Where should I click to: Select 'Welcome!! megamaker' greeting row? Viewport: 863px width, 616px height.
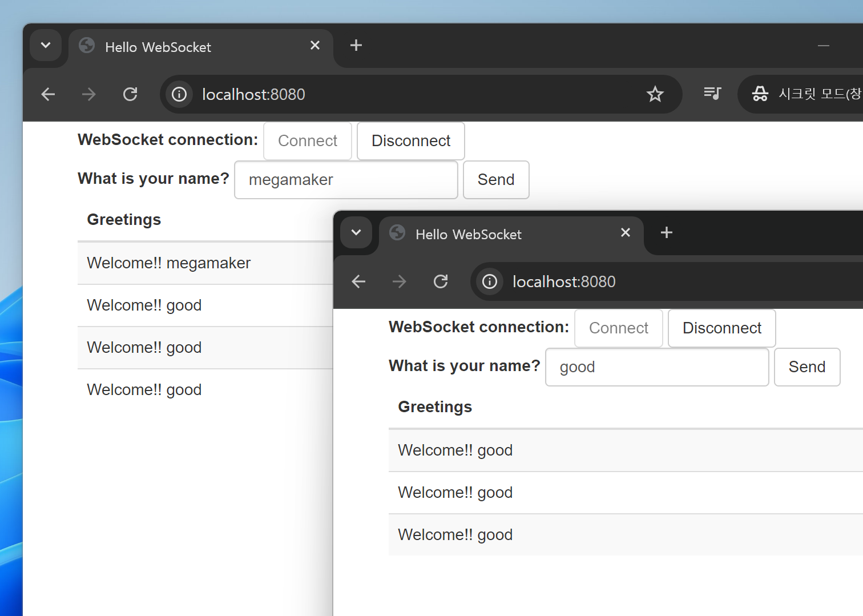point(205,263)
